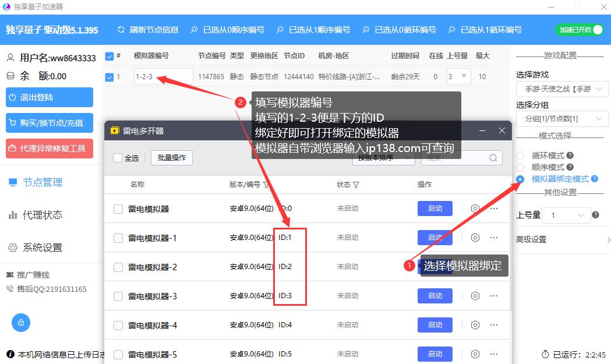The image size is (611, 364).
Task: Start 雷电模拟器-5 with 启动 button
Action: (435, 354)
